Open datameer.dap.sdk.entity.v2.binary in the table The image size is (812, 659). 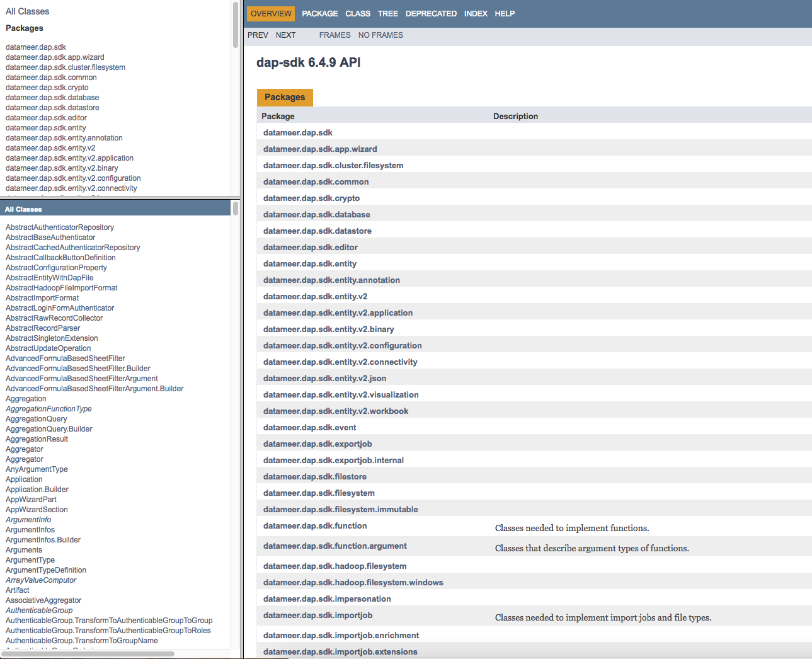point(329,329)
